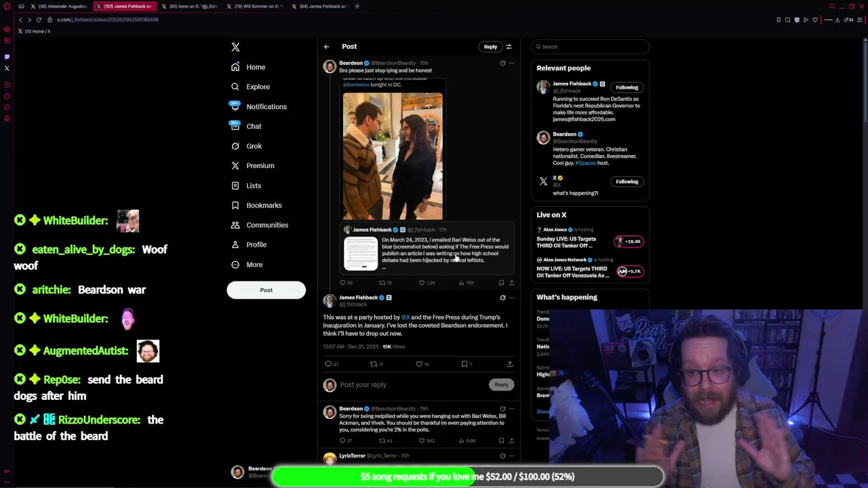Go back in the browser
868x488 pixels.
20,20
